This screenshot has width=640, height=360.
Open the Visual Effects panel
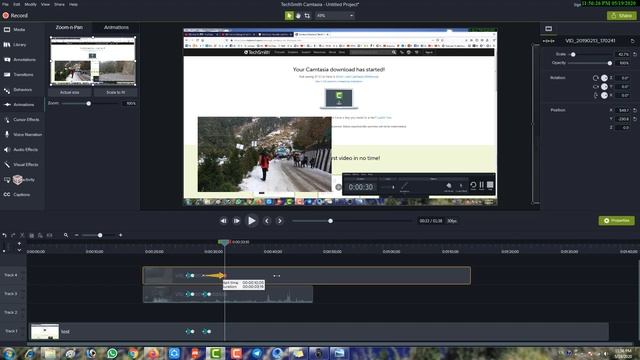[21, 164]
